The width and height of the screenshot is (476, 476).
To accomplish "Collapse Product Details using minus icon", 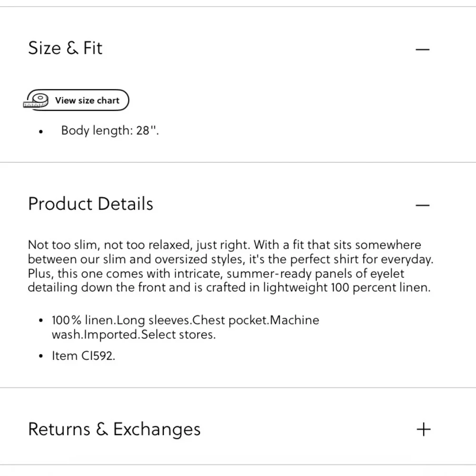I will click(x=423, y=205).
